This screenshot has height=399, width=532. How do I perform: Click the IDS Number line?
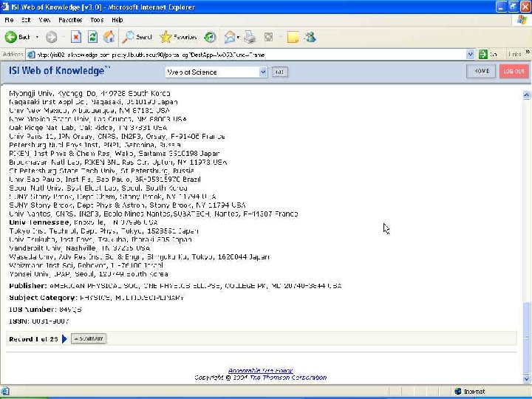pyautogui.click(x=45, y=310)
